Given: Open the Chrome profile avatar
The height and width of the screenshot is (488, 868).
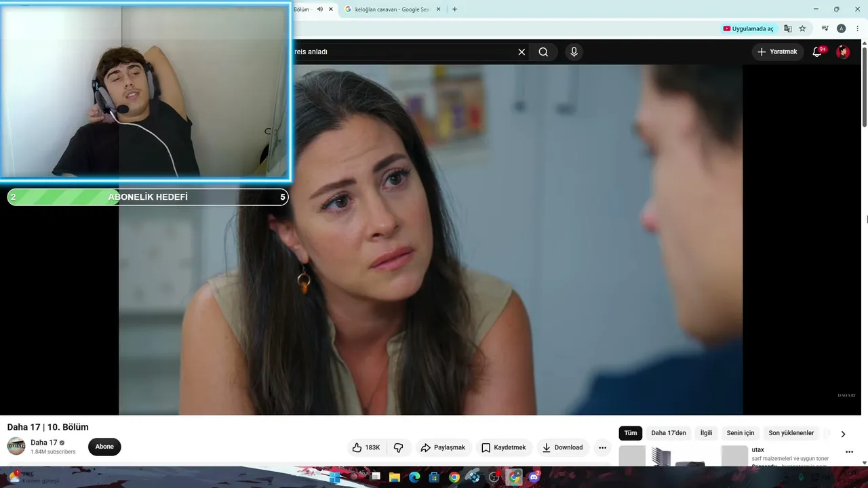Looking at the screenshot, I should click(841, 28).
